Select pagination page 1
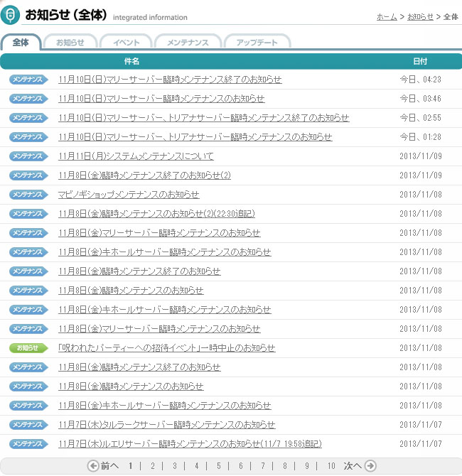462x476 pixels. pos(131,465)
